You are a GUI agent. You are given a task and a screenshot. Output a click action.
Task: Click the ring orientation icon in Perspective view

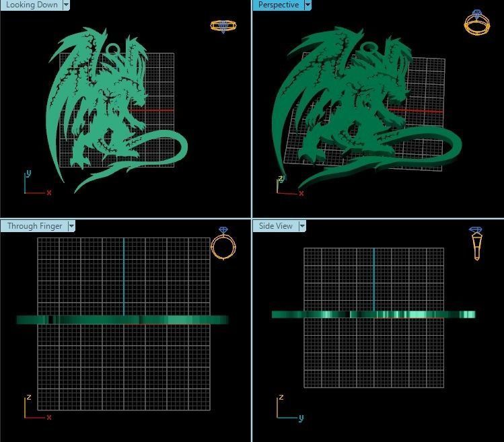tap(477, 22)
